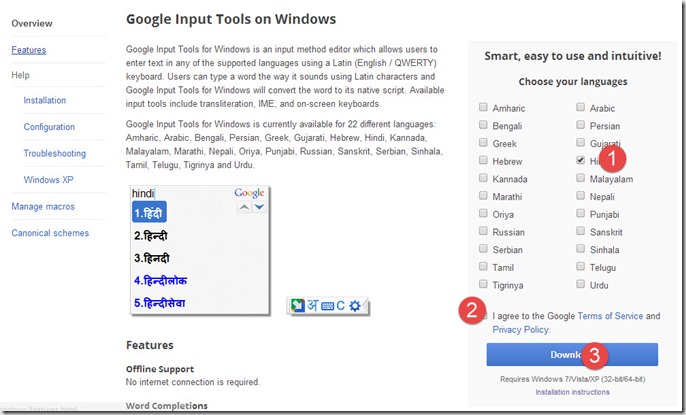Tick the Oriya language checkbox

pos(483,213)
